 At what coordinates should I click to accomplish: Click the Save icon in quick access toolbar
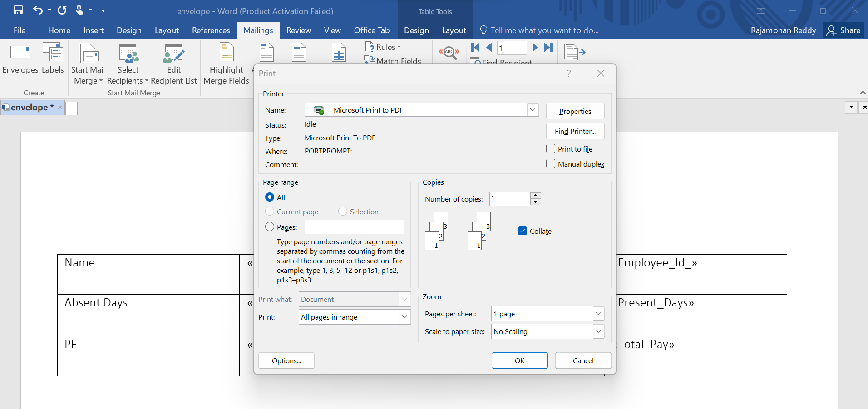coord(18,10)
